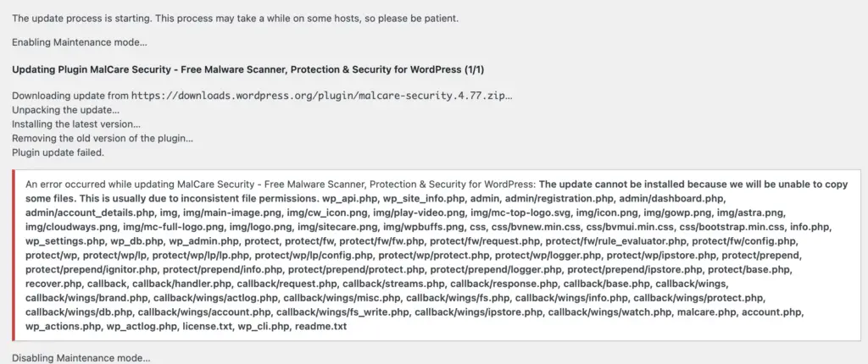Viewport: 868px width, 364px height.
Task: Click the 'Updating Plugin MalCare Security' heading
Action: (x=248, y=69)
